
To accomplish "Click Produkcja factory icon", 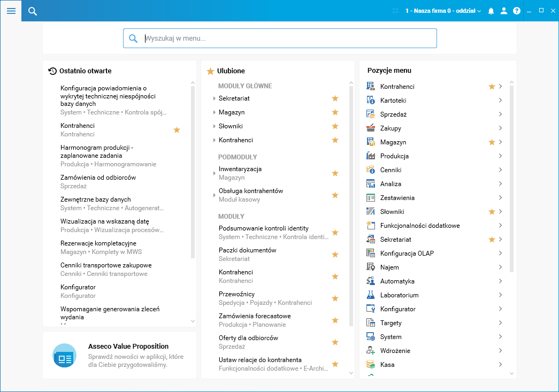I will pos(371,156).
